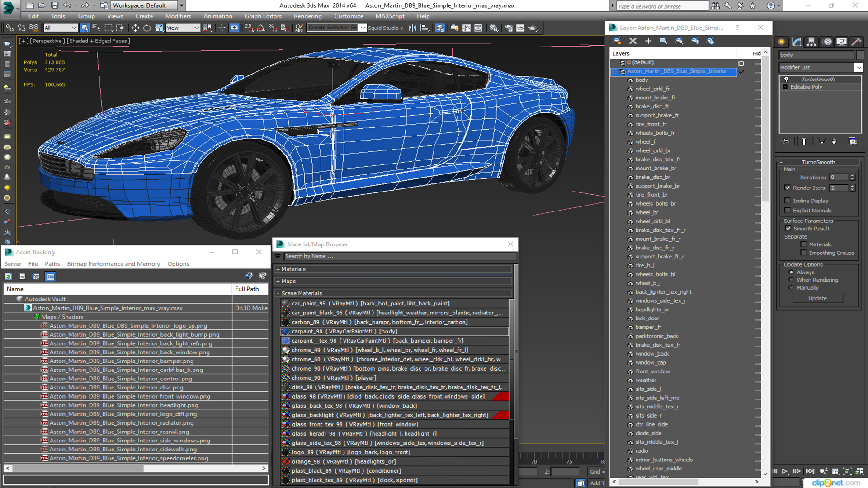Screen dimensions: 868x488
Task: Click Select by Name icon
Action: pyautogui.click(x=96, y=28)
